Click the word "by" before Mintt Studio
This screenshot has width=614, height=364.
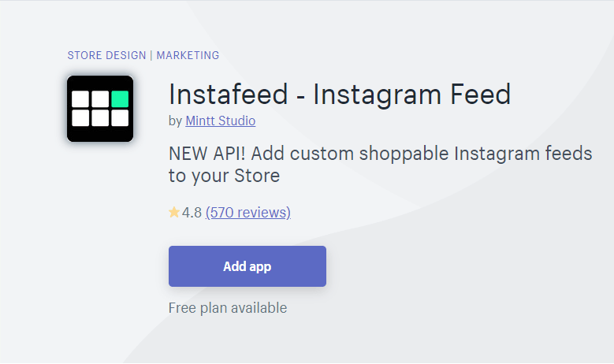click(x=176, y=121)
